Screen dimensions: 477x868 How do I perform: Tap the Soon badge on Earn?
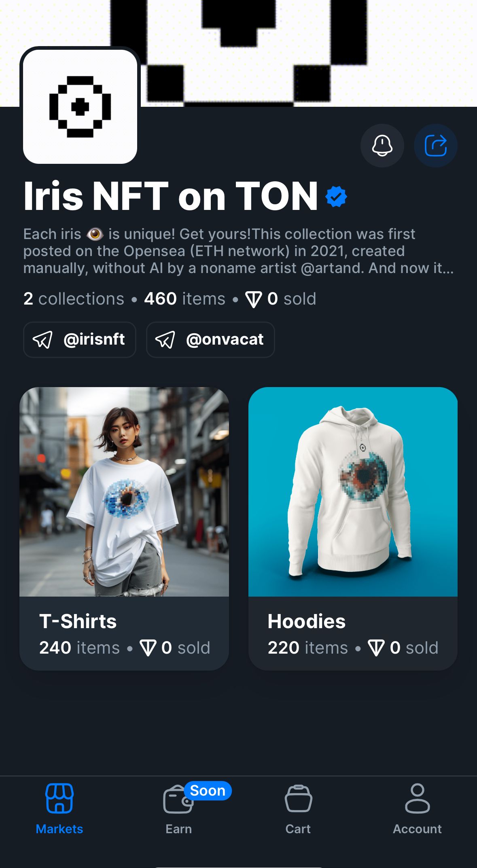[x=208, y=790]
